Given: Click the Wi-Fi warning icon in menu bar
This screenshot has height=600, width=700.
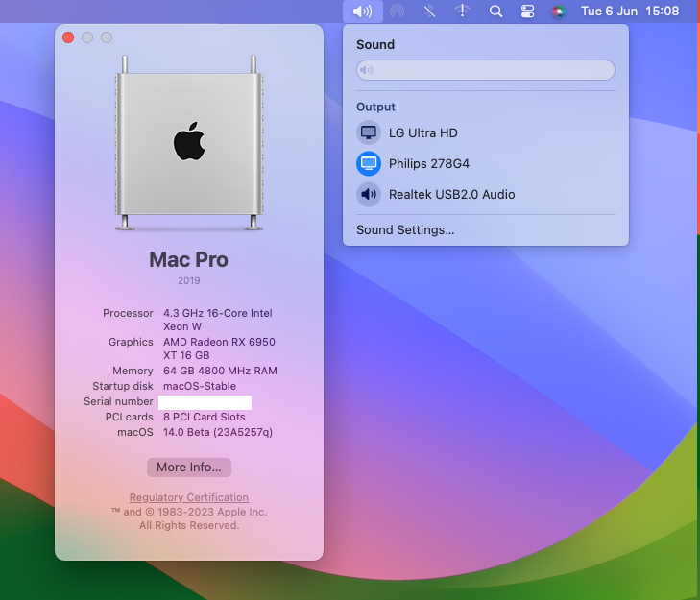Looking at the screenshot, I should (463, 12).
